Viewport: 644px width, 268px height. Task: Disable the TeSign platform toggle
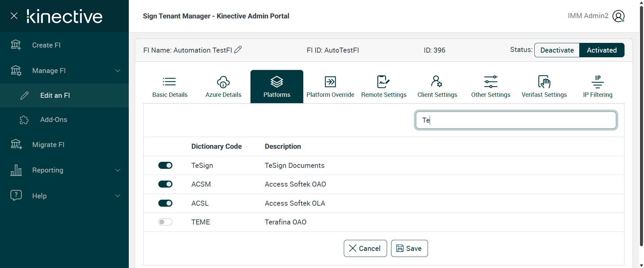tap(165, 165)
